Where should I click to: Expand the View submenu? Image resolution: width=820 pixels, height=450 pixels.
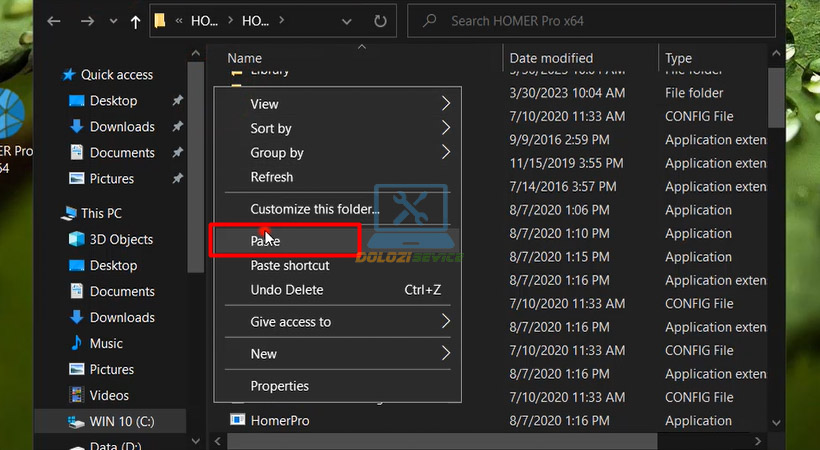tap(337, 104)
